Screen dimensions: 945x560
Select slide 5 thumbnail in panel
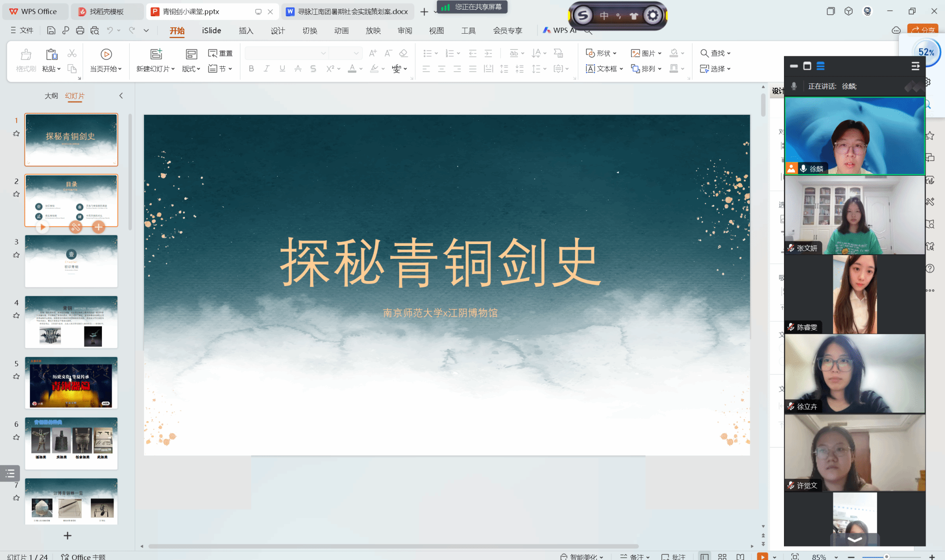tap(71, 382)
